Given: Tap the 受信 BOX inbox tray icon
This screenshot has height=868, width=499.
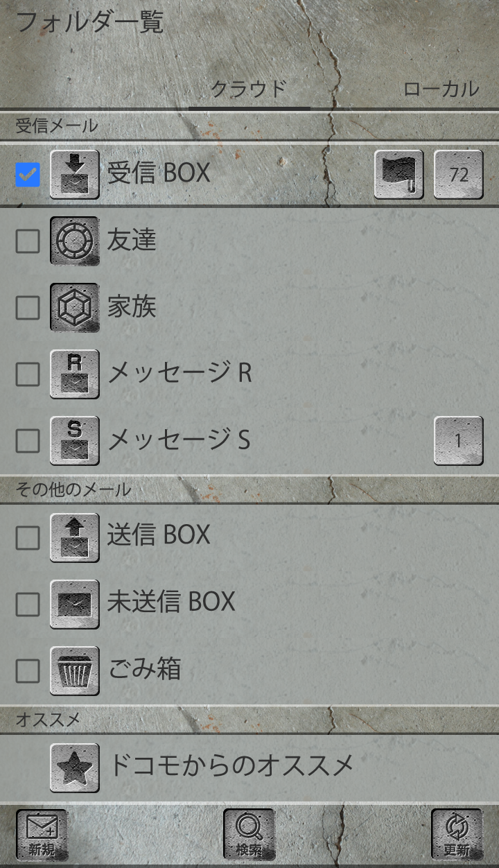Looking at the screenshot, I should [75, 175].
